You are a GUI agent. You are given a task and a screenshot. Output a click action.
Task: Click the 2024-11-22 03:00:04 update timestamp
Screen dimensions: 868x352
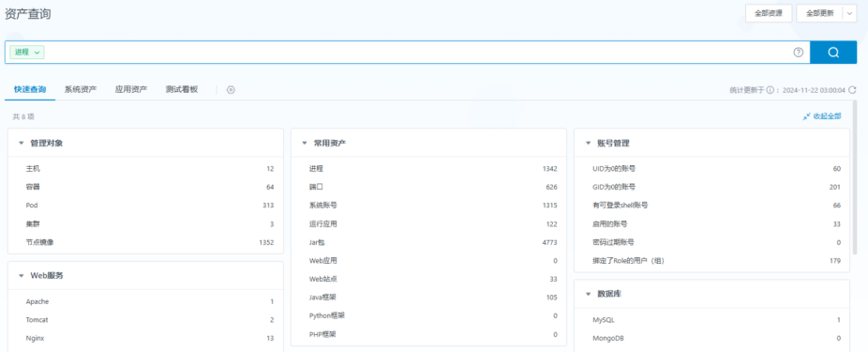814,90
